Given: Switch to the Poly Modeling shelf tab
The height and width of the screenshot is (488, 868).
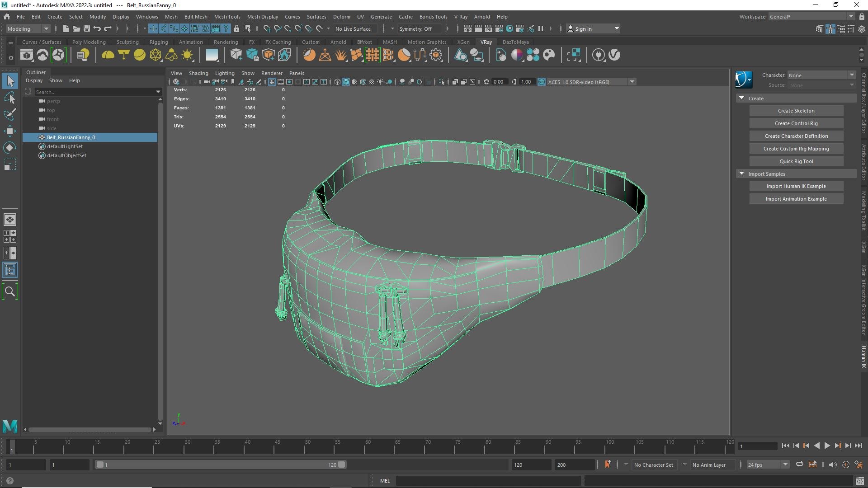Looking at the screenshot, I should [x=89, y=42].
